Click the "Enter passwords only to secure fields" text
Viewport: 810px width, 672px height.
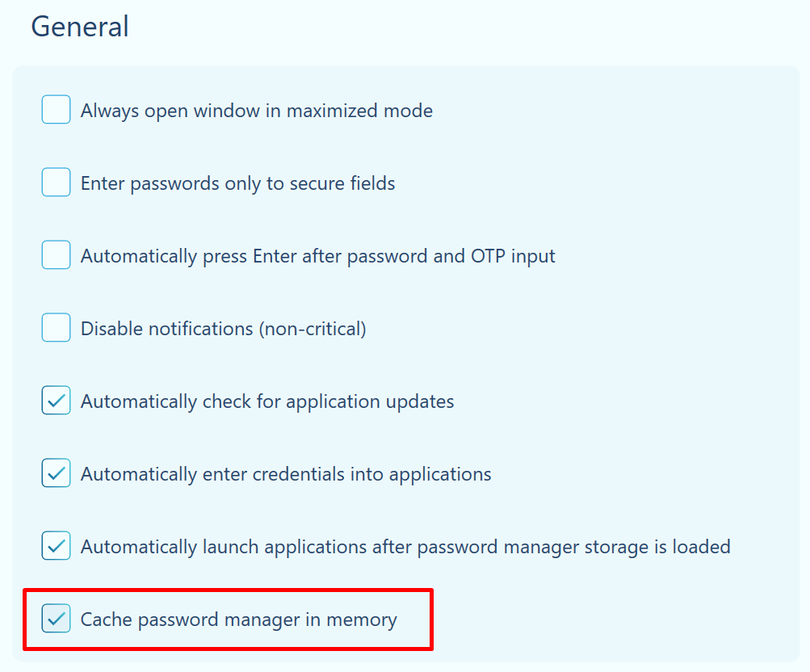(237, 183)
